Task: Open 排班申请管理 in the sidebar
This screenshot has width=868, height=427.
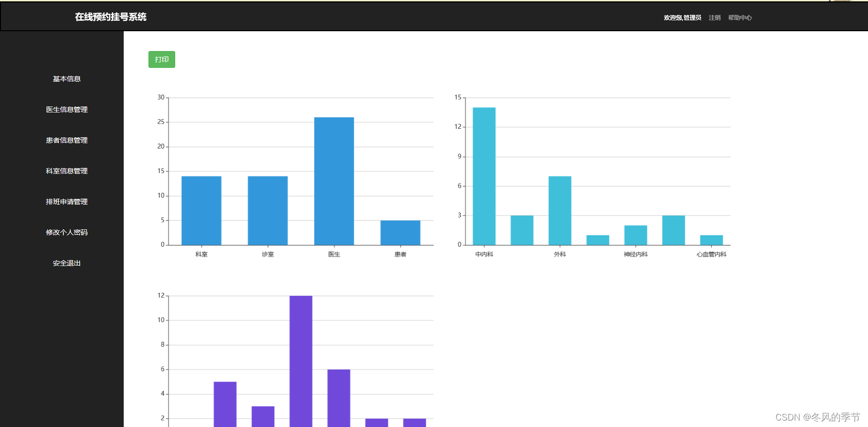Action: pyautogui.click(x=67, y=202)
